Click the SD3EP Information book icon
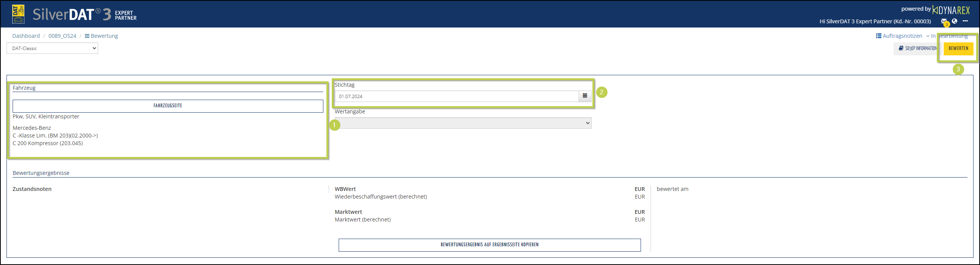This screenshot has height=265, width=980. [901, 48]
